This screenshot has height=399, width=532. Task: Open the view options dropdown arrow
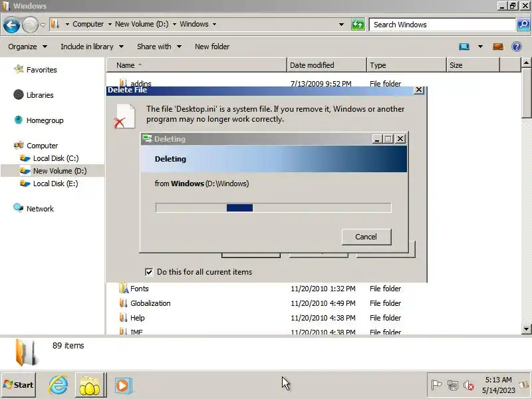click(x=480, y=47)
